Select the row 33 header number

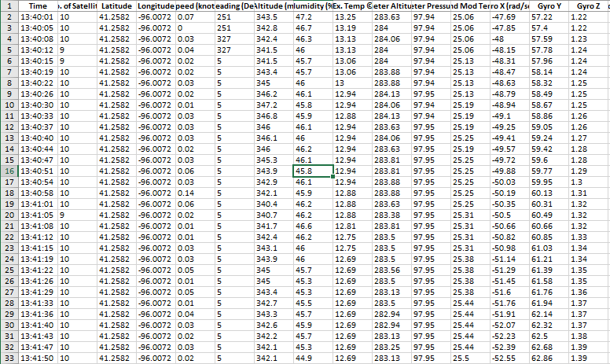coord(8,358)
